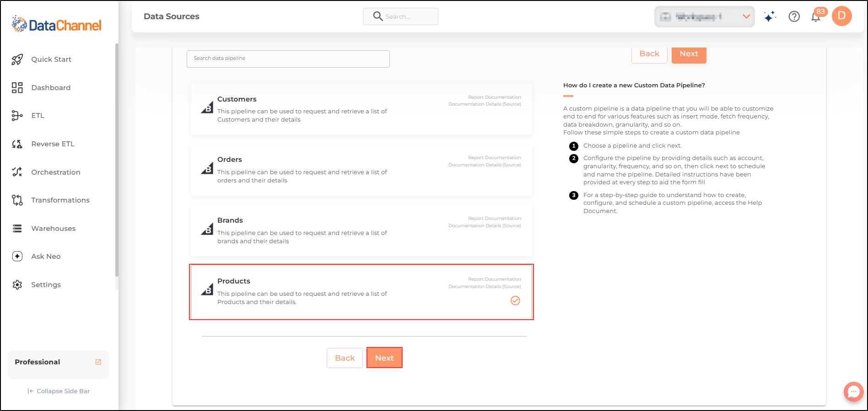This screenshot has height=411, width=868.
Task: Click the search magnifier icon in header
Action: tap(378, 16)
